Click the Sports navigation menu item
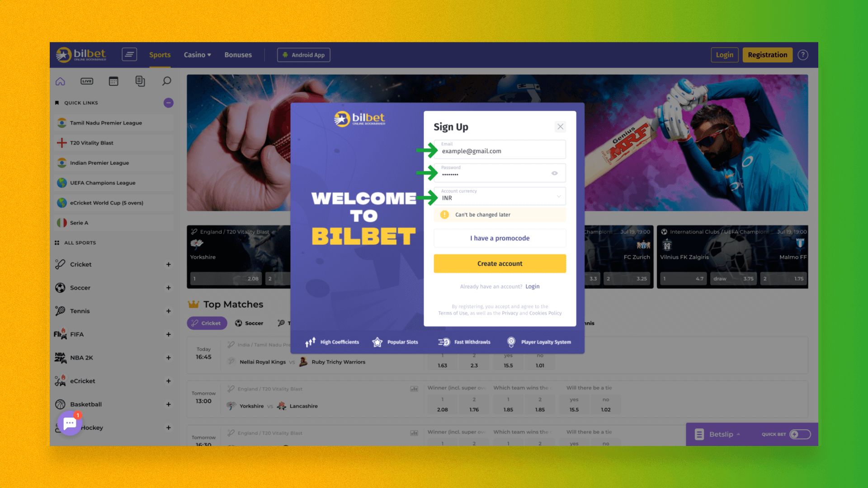Screen dimensions: 868x488 [159, 54]
